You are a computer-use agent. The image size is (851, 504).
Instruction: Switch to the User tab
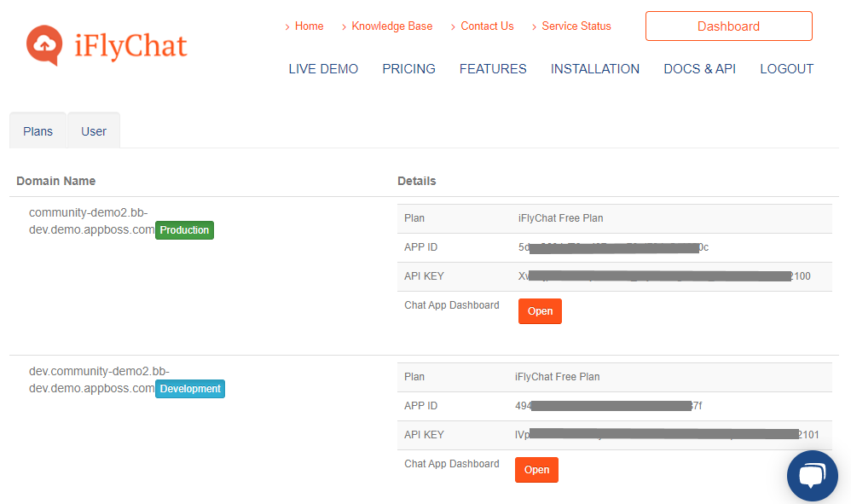click(94, 131)
